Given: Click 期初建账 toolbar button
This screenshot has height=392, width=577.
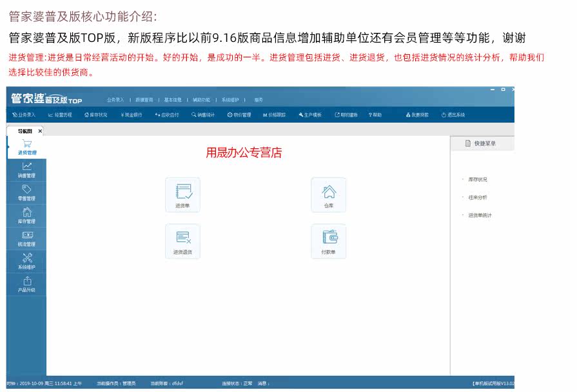Looking at the screenshot, I should click(x=346, y=115).
